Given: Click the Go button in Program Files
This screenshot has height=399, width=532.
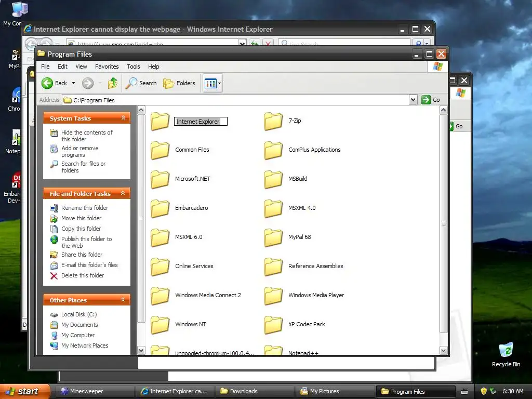Looking at the screenshot, I should pyautogui.click(x=431, y=100).
